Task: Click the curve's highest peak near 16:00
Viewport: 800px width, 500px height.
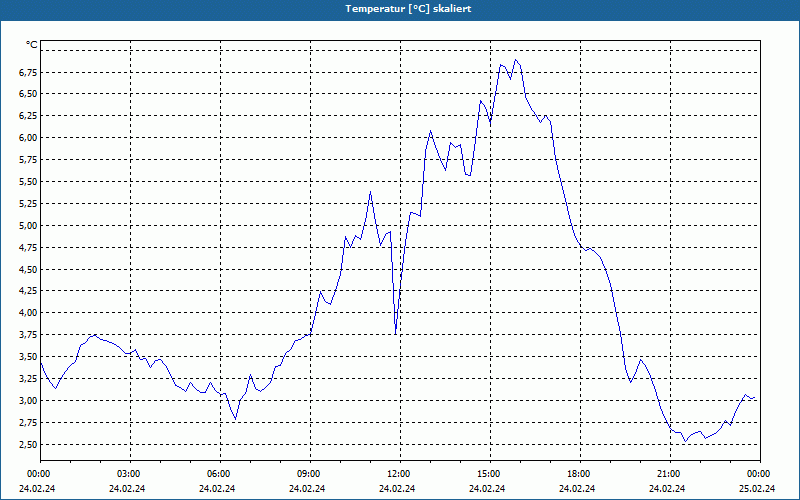Action: coord(516,60)
